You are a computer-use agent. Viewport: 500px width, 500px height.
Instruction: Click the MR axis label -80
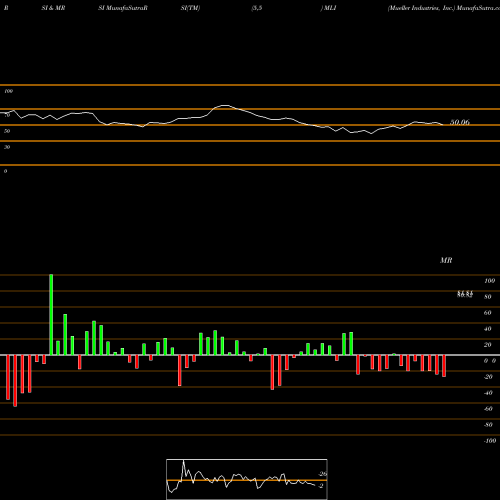488,425
